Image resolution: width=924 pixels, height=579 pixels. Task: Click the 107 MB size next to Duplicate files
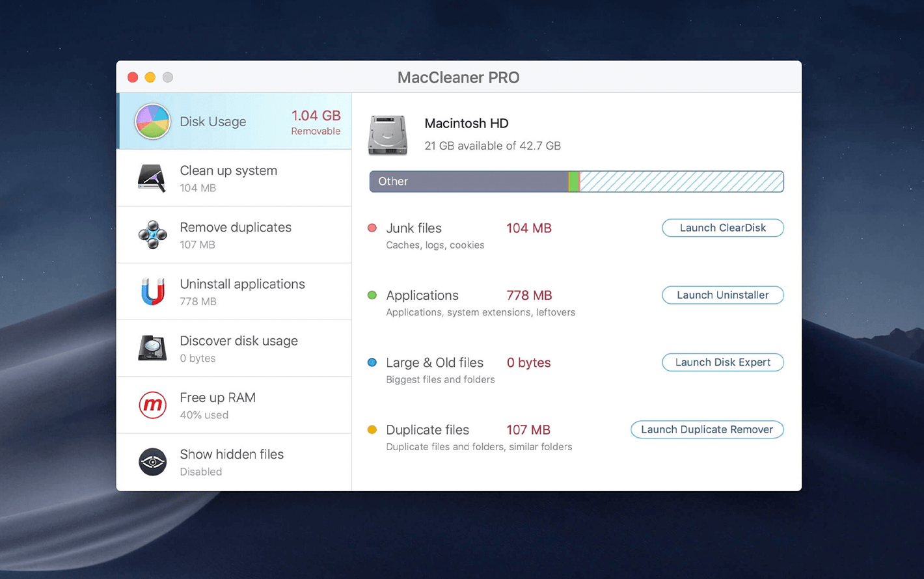528,429
